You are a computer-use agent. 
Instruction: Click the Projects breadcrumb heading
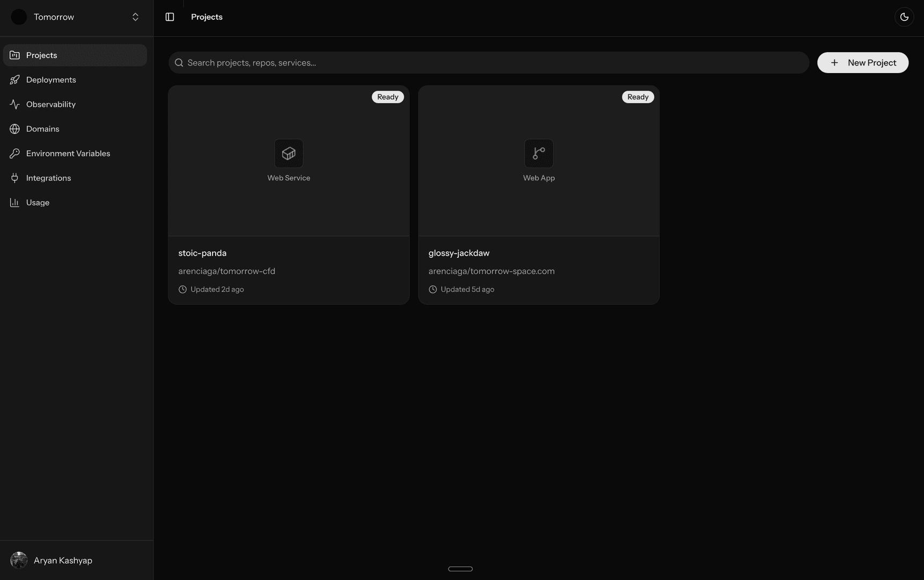(207, 17)
